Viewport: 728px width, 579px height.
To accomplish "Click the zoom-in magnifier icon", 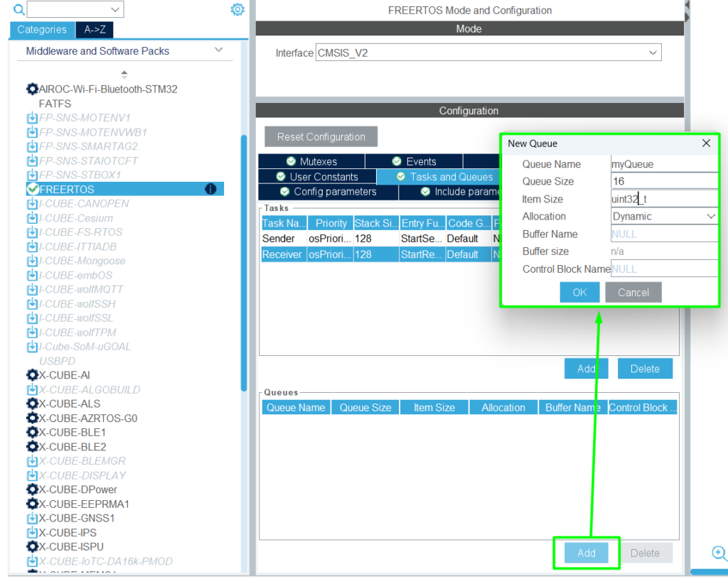I will point(719,553).
